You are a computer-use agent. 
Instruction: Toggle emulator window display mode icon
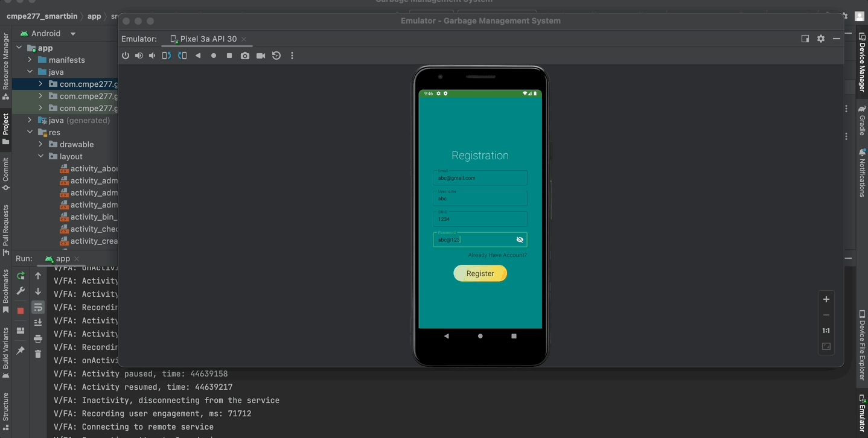point(805,39)
